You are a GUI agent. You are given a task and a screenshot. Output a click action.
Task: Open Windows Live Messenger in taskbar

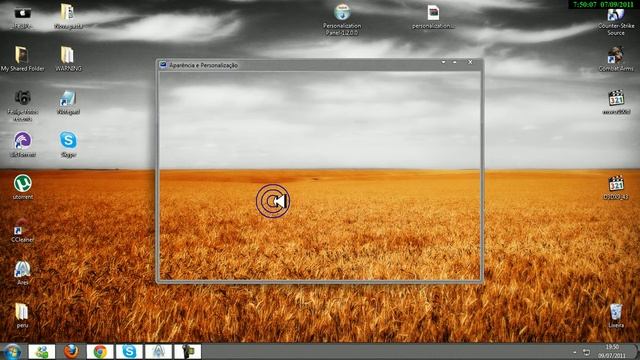click(42, 351)
